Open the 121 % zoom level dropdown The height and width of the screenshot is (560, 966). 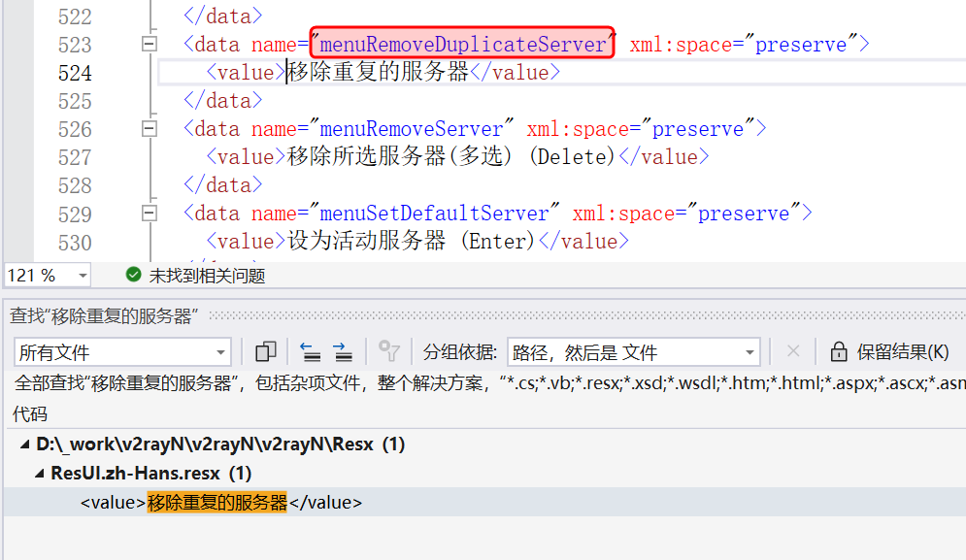click(82, 276)
